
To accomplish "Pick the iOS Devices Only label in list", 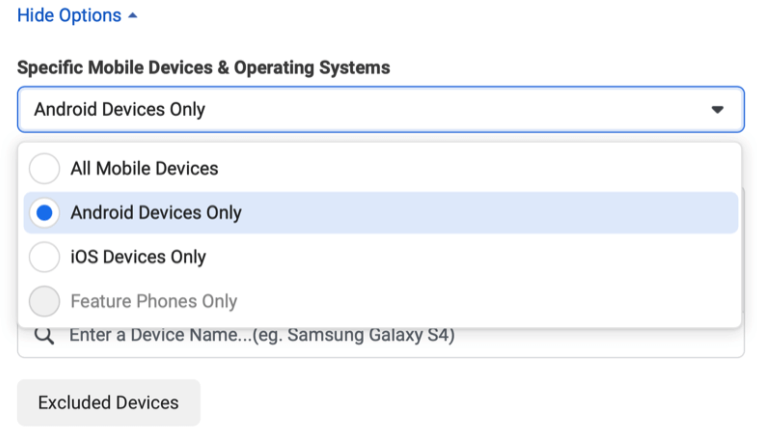I will click(x=138, y=257).
